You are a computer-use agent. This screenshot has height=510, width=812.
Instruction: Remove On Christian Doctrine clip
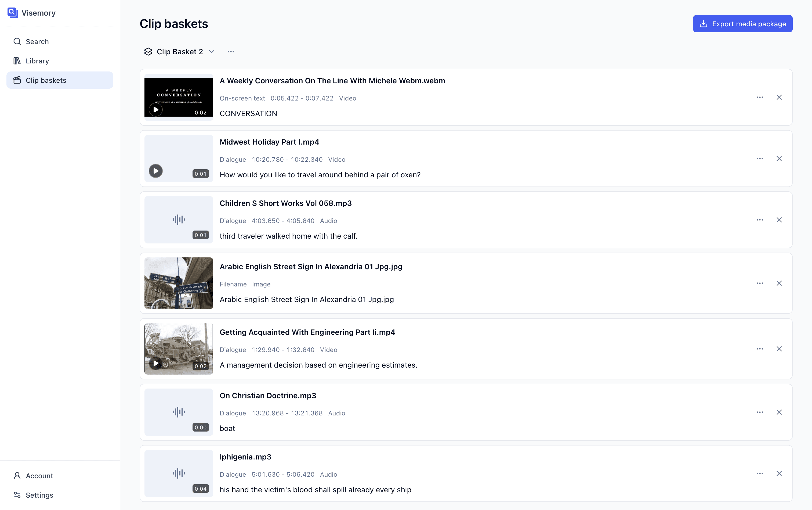click(779, 412)
